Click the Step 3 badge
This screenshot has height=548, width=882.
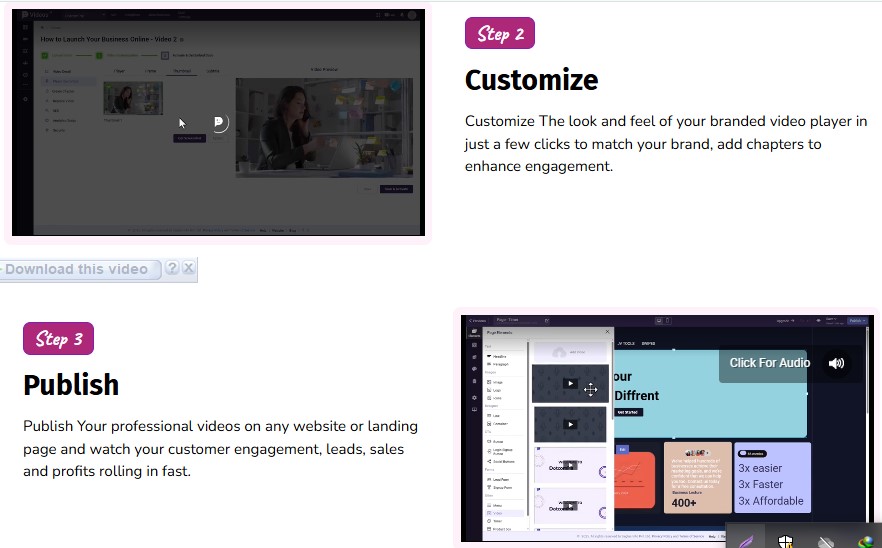58,338
